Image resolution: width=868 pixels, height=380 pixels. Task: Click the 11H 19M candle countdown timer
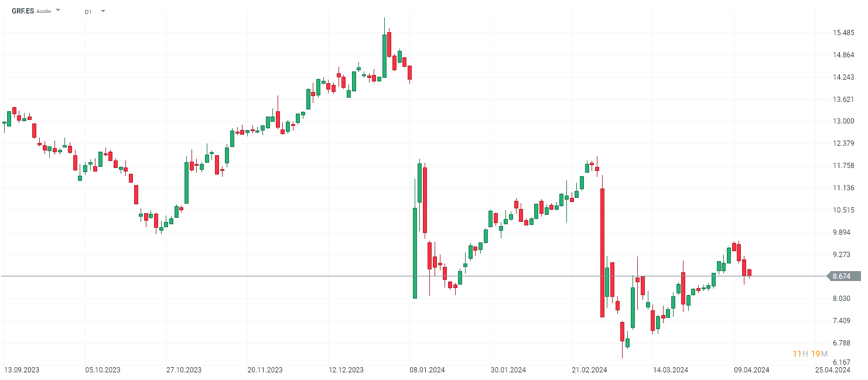coord(810,354)
